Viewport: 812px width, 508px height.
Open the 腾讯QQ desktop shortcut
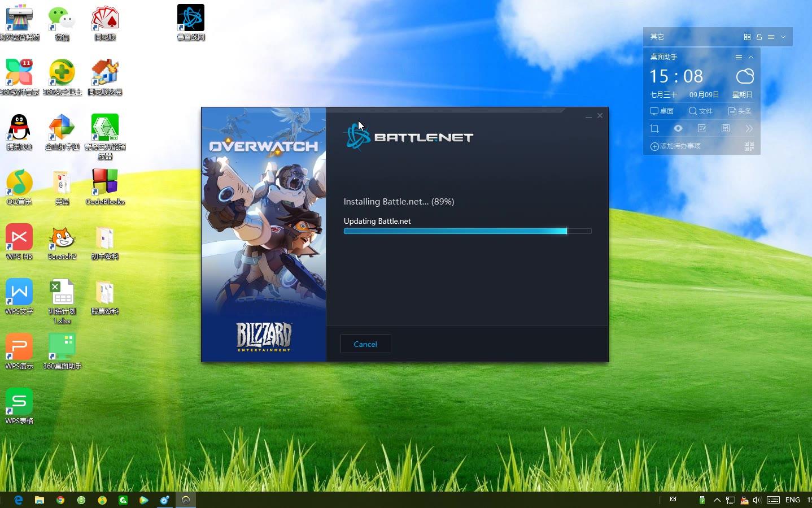19,132
